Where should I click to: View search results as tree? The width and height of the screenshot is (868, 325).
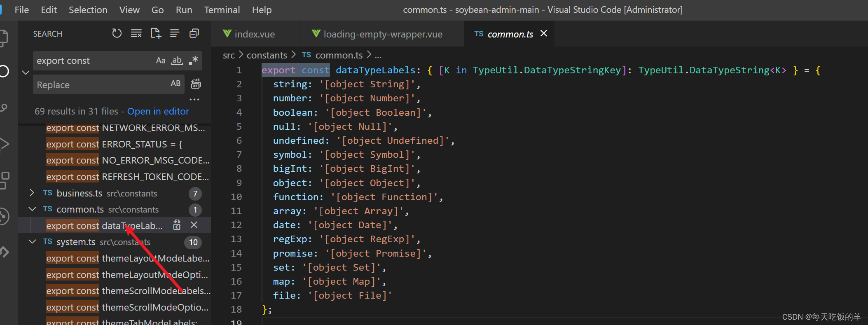[175, 33]
